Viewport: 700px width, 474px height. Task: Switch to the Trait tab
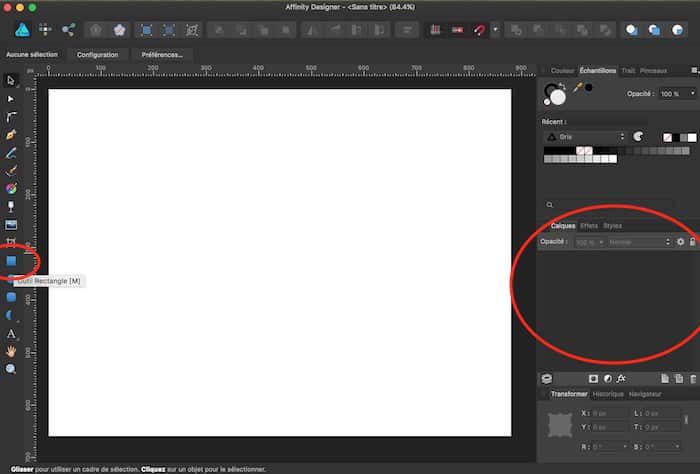click(x=628, y=71)
